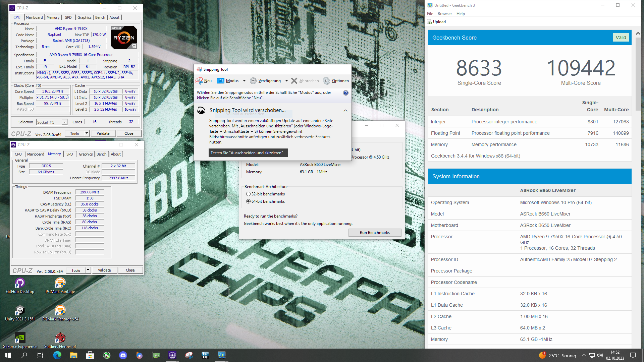Open Tools dropdown arrow in top CPU-Z
This screenshot has height=362, width=644.
click(87, 133)
